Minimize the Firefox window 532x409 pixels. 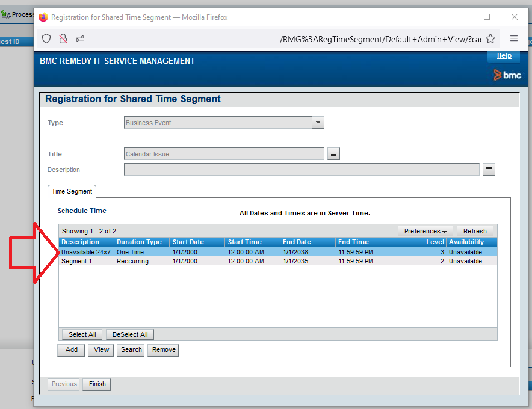pyautogui.click(x=460, y=17)
